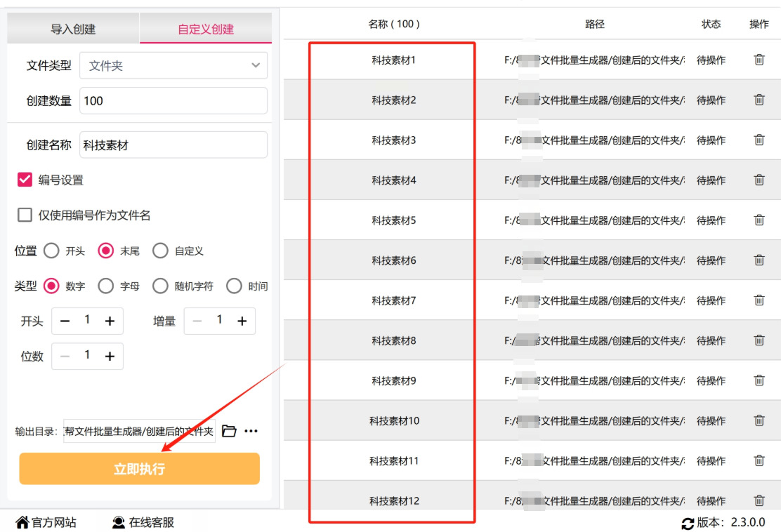Uncheck the 编号设置 checkbox
Image resolution: width=781 pixels, height=532 pixels.
25,180
